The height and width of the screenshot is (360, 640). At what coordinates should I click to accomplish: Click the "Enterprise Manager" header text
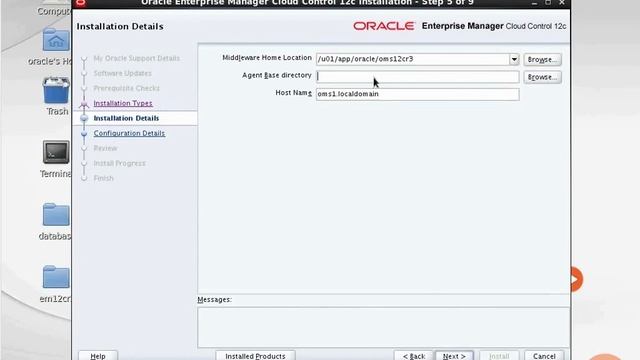pyautogui.click(x=462, y=26)
